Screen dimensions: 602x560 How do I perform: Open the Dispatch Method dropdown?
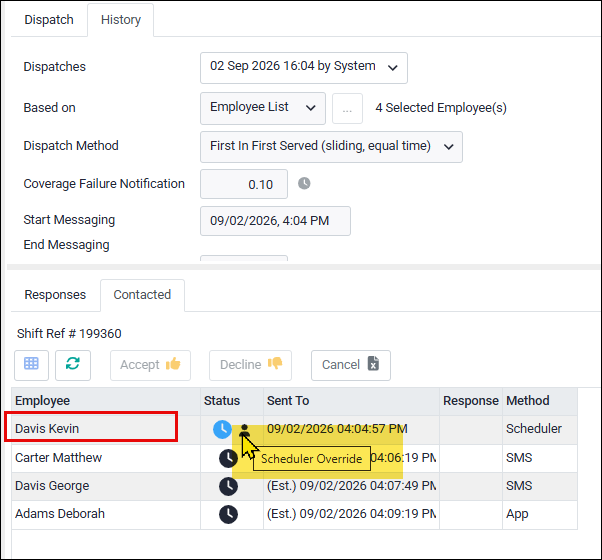[x=331, y=147]
